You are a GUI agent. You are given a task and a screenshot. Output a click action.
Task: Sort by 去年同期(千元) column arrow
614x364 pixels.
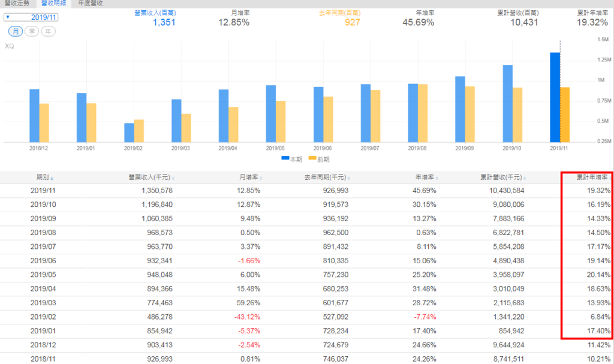tap(349, 179)
